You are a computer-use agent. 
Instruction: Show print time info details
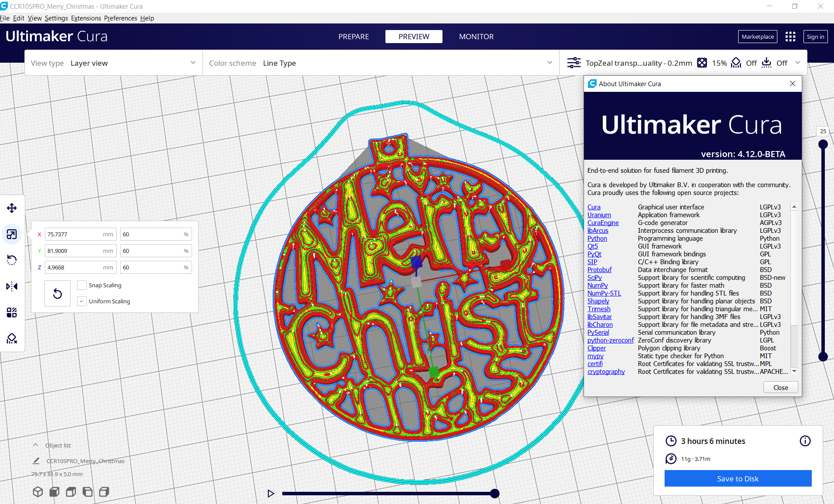click(805, 441)
